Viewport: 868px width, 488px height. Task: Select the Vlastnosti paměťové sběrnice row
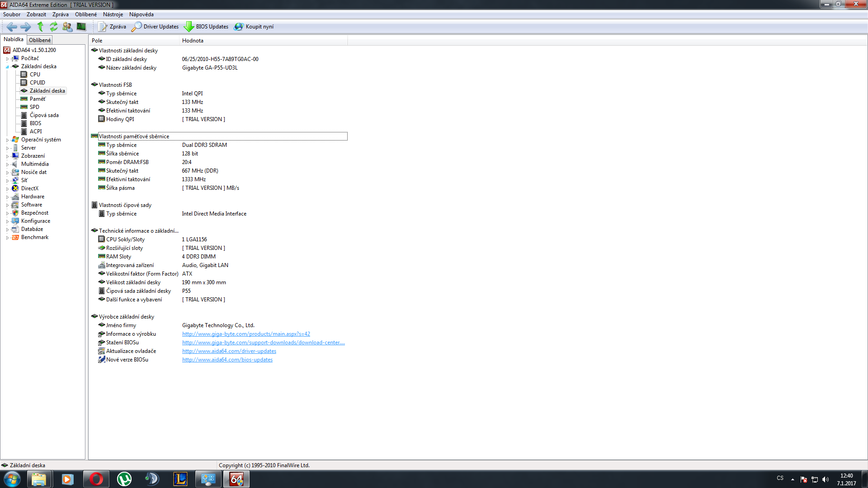point(219,136)
